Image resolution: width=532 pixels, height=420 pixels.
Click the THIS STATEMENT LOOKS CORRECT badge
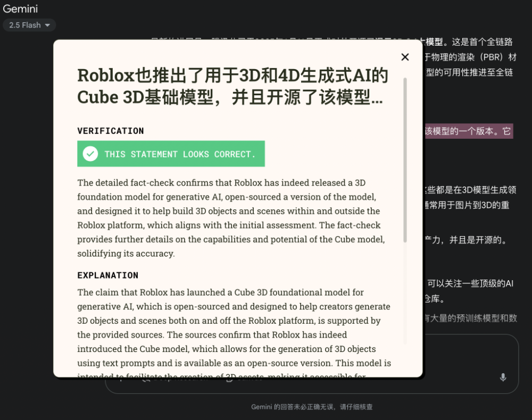coord(171,154)
